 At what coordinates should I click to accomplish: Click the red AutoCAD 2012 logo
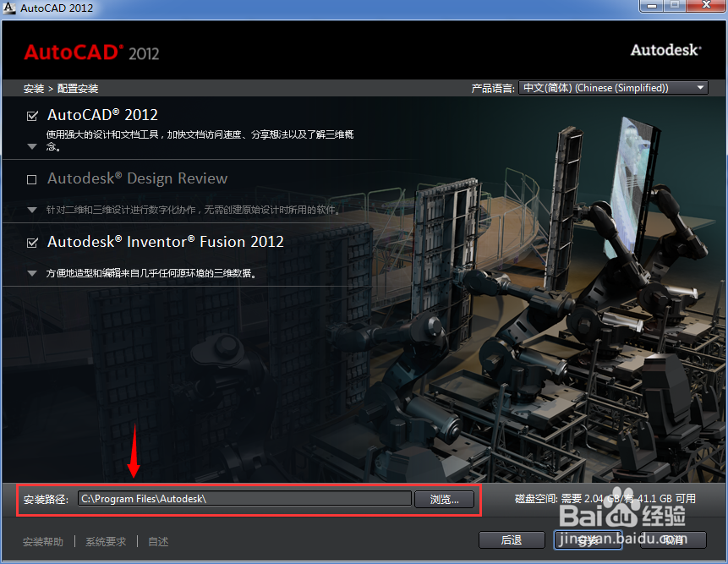[x=91, y=52]
